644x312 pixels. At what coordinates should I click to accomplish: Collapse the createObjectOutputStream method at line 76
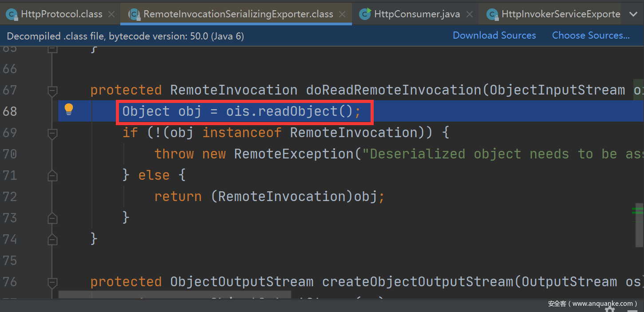(52, 282)
